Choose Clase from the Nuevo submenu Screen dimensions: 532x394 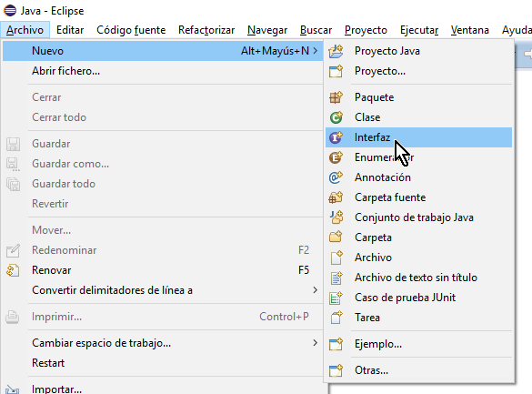418,117
